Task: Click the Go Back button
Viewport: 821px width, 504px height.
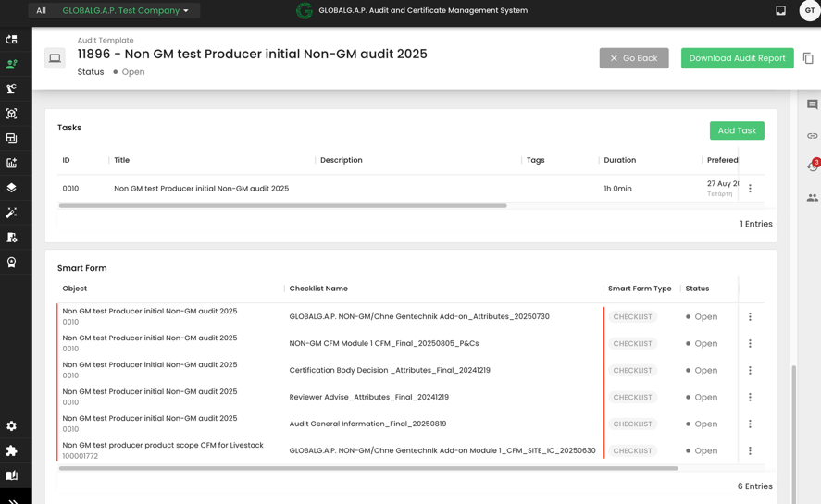Action: (634, 58)
